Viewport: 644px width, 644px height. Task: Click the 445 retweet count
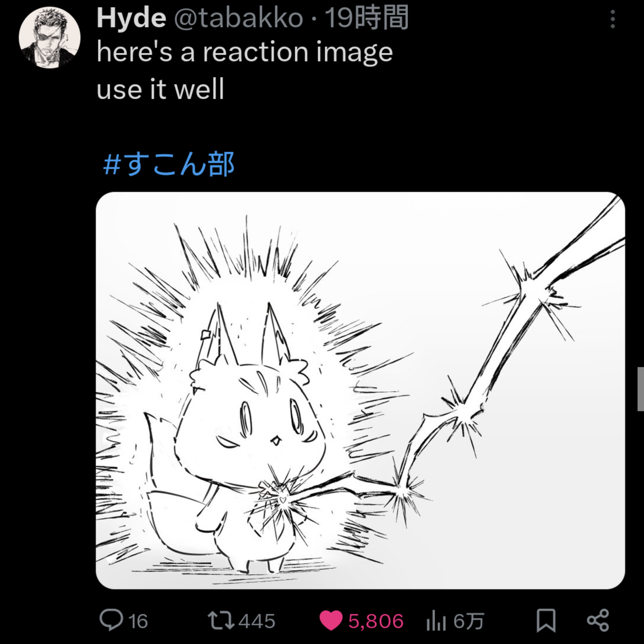tap(257, 622)
